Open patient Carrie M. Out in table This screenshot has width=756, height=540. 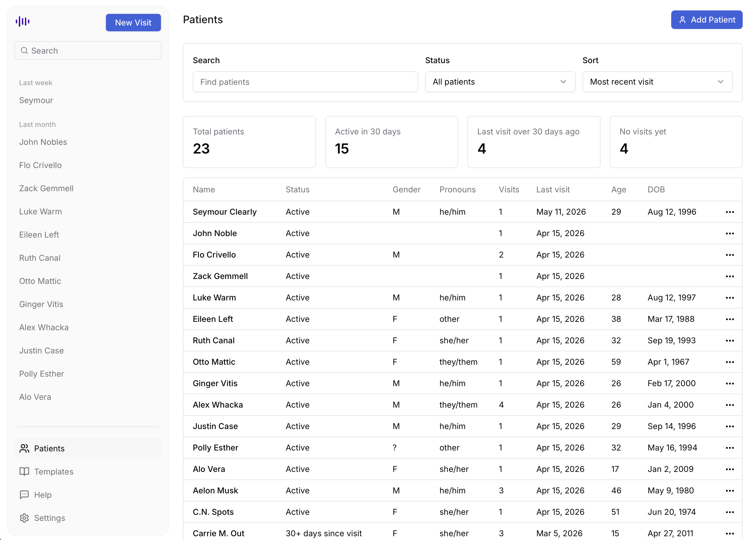pos(218,533)
